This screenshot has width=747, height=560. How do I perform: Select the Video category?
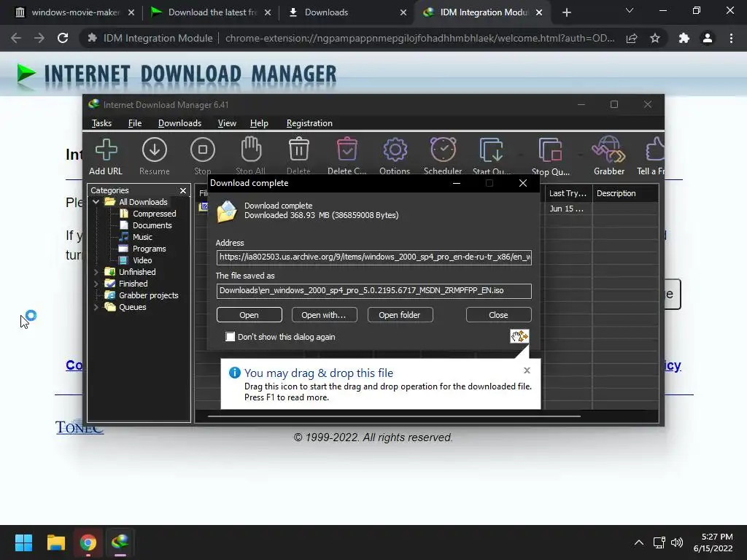point(142,260)
